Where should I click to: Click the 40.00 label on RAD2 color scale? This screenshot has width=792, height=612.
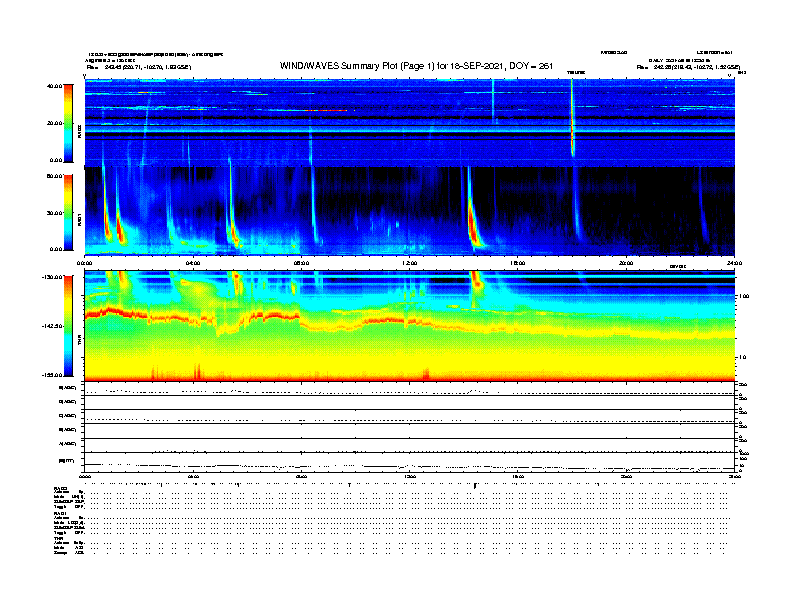tap(54, 86)
